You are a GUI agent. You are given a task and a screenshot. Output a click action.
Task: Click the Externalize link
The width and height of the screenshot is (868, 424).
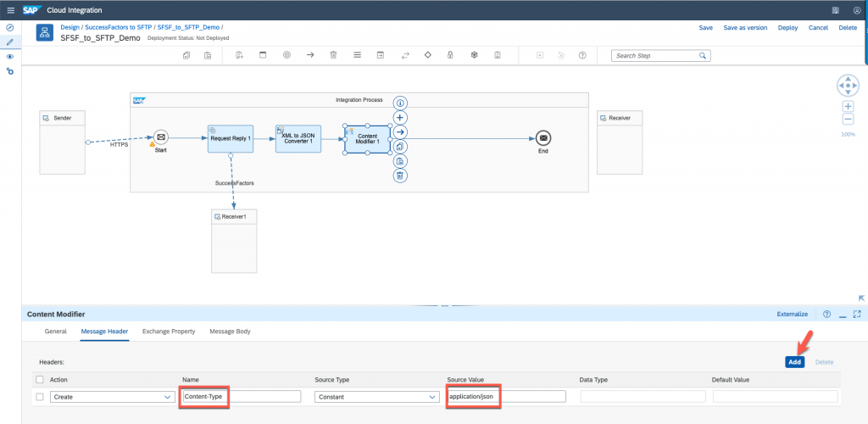tap(793, 314)
